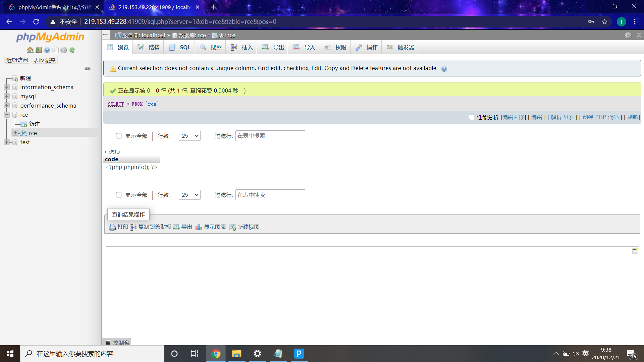Click page settings gear at top right
The height and width of the screenshot is (362, 644).
(628, 35)
